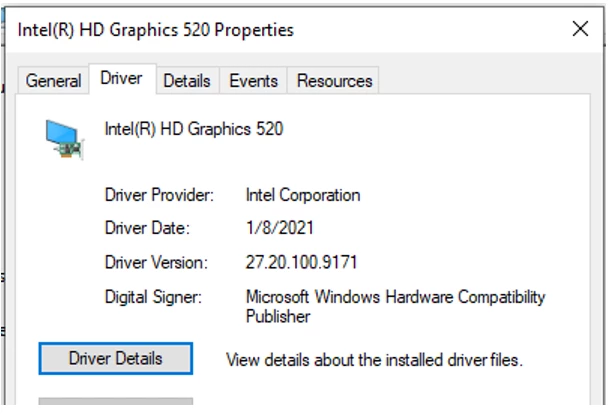
Task: Select the Driver tab
Action: [122, 78]
